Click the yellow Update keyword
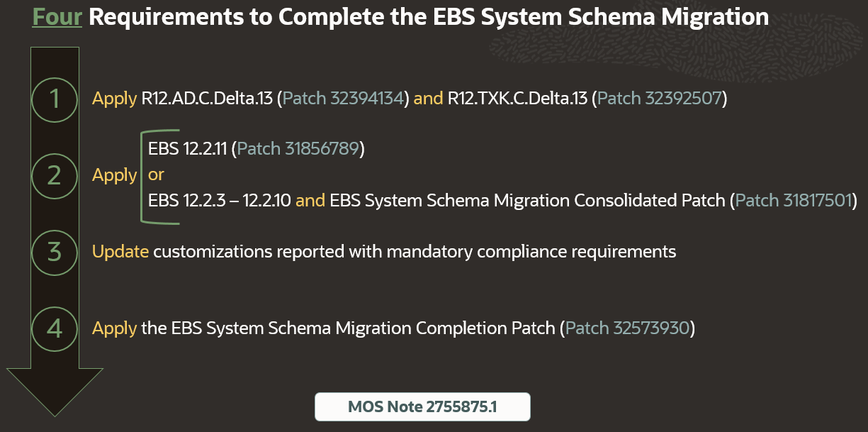The width and height of the screenshot is (868, 432). (120, 252)
